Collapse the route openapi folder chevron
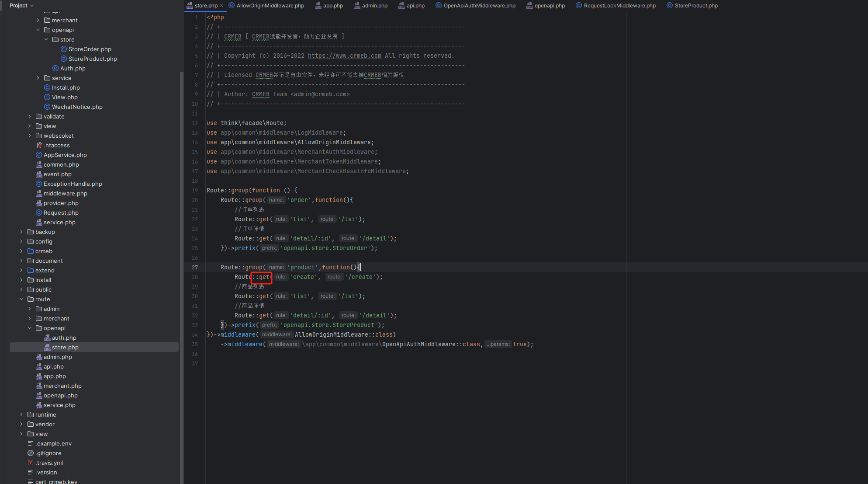 [30, 328]
